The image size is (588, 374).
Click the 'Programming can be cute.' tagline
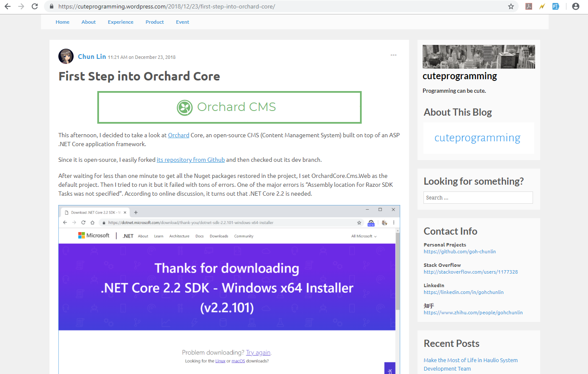point(454,91)
